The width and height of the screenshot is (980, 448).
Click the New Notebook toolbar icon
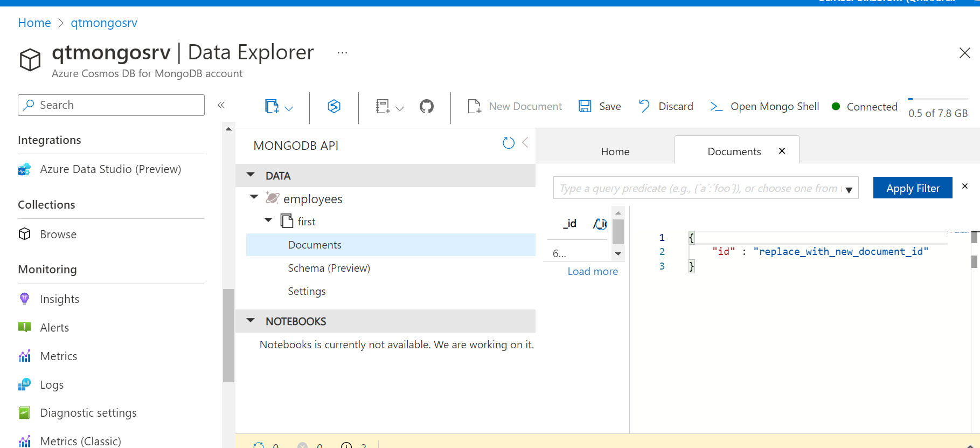point(383,106)
